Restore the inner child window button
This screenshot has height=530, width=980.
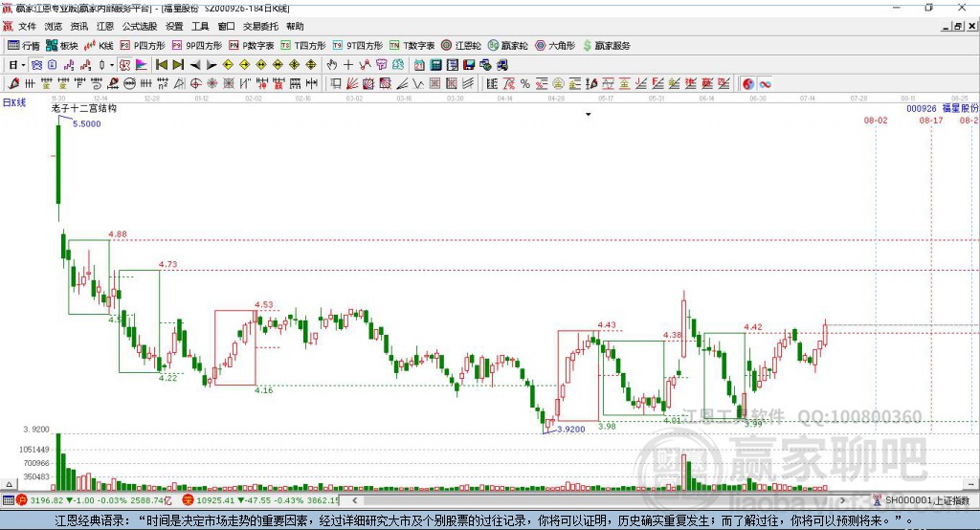(958, 26)
